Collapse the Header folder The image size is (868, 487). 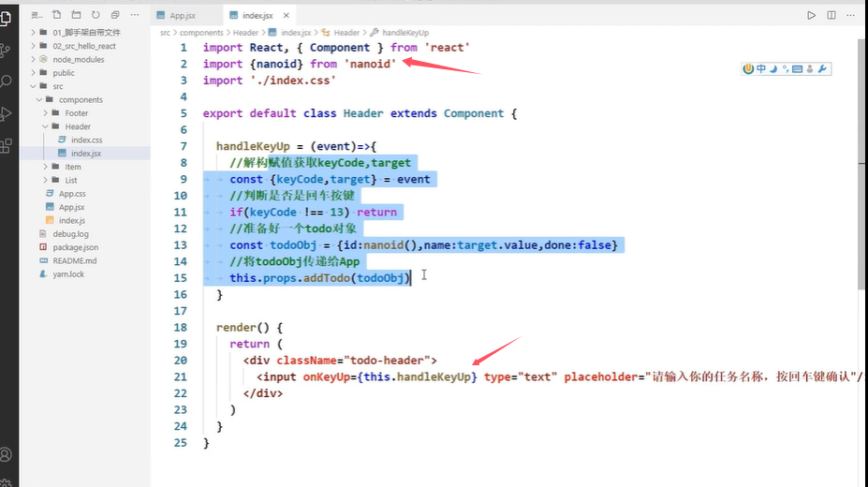(78, 126)
